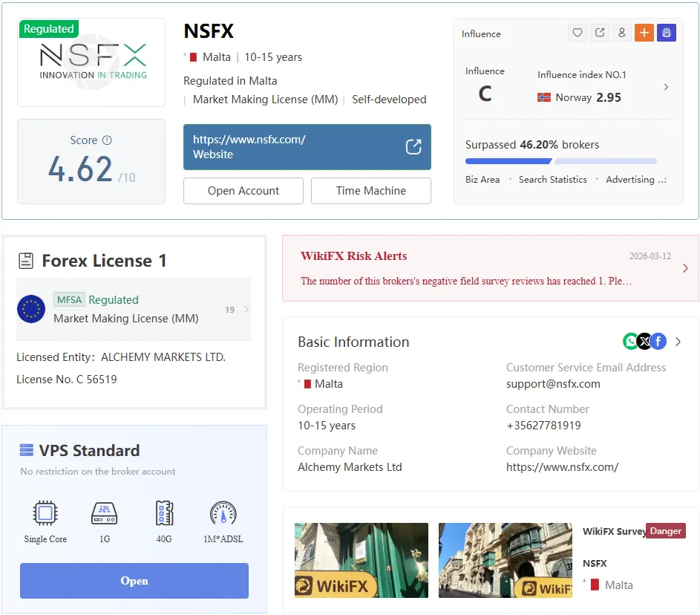Click the Norway 2.95 index value
This screenshot has width=700, height=615.
[609, 97]
